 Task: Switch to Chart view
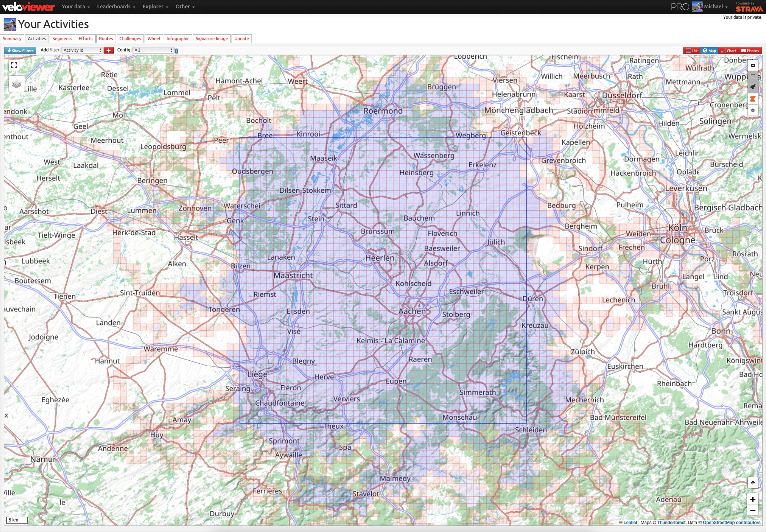(729, 51)
